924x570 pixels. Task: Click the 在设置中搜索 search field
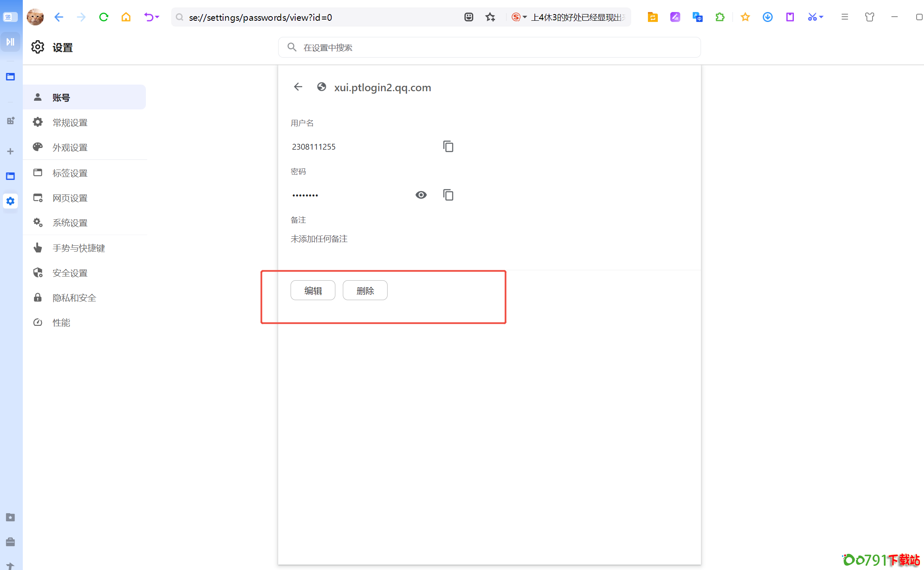[489, 48]
